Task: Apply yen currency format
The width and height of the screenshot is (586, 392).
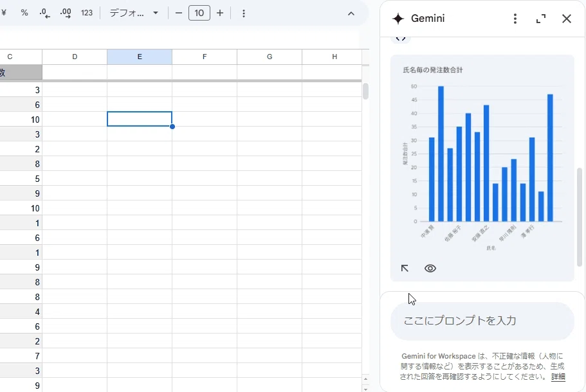Action: (4, 13)
